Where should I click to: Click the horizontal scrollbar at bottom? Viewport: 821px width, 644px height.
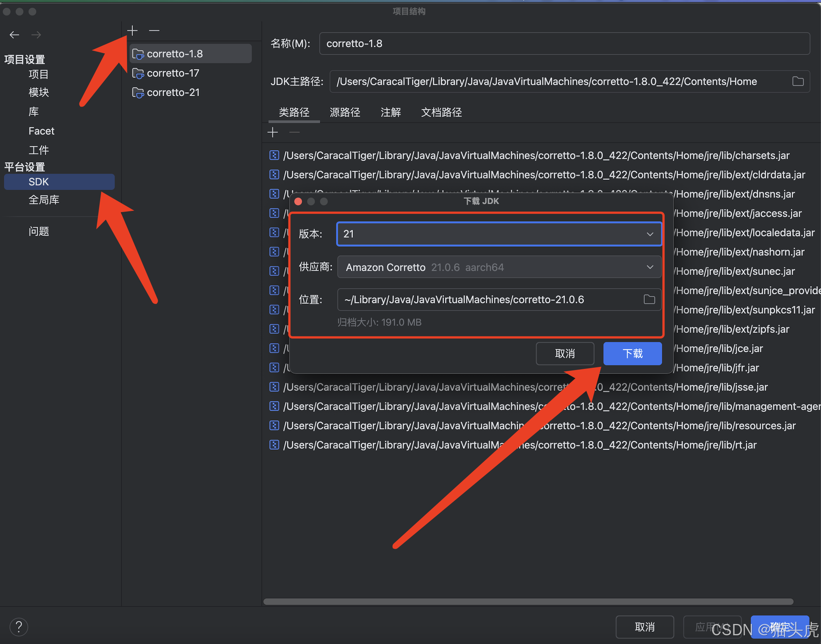528,601
